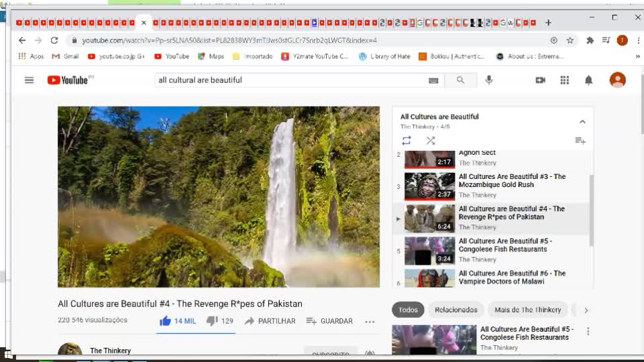The height and width of the screenshot is (362, 644).
Task: Click the browser address bar URL
Action: point(229,40)
